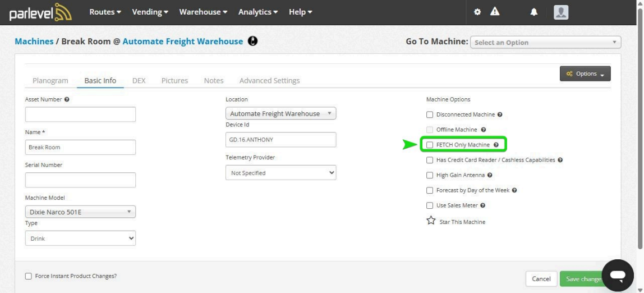Open the notifications bell icon
Viewport: 644px width, 293px height.
(534, 12)
